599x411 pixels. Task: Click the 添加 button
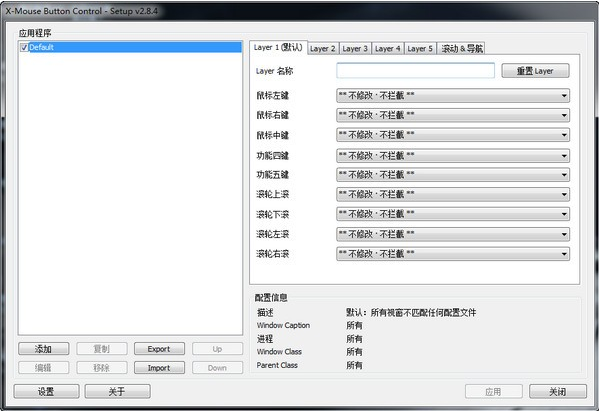tap(44, 349)
